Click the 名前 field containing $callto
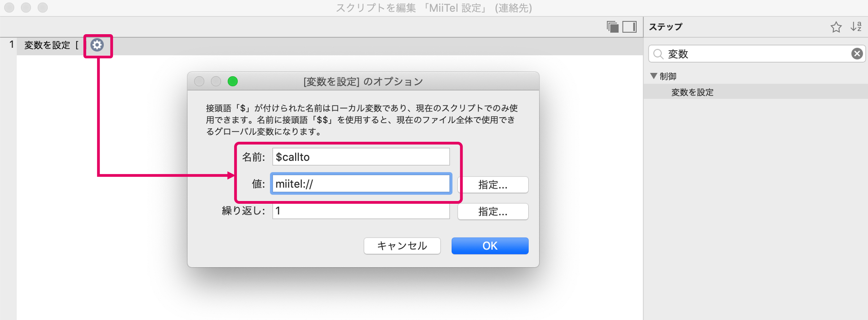868x320 pixels. coord(361,157)
